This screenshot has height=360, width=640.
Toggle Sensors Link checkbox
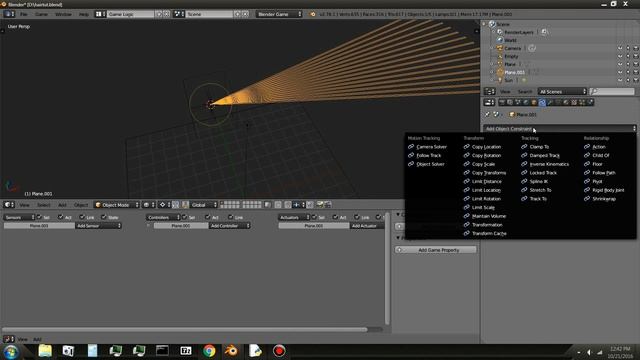click(82, 217)
